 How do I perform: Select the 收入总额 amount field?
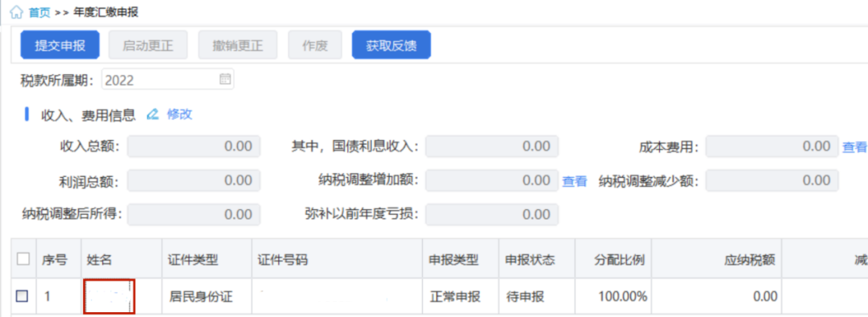[x=194, y=147]
